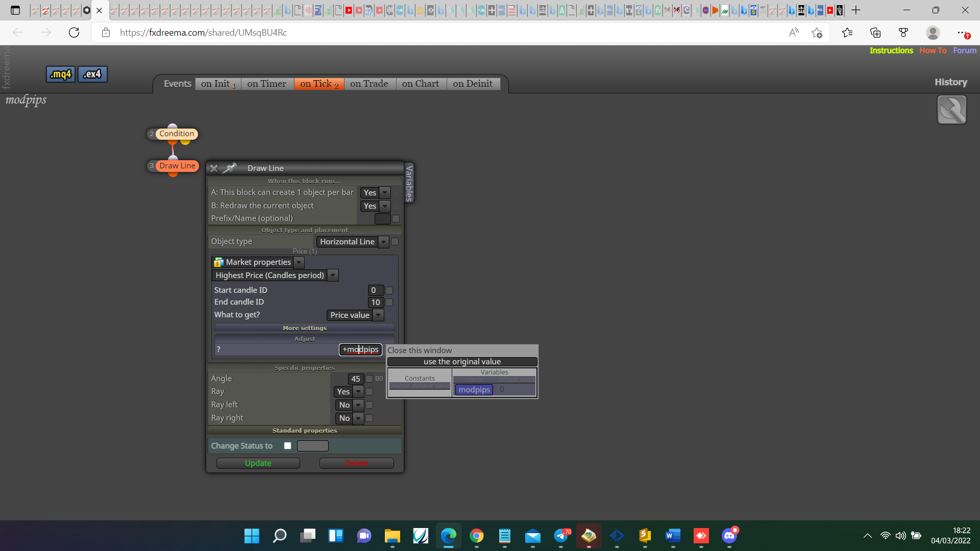Open browser settings and more menu
Image resolution: width=980 pixels, height=551 pixels.
click(962, 33)
